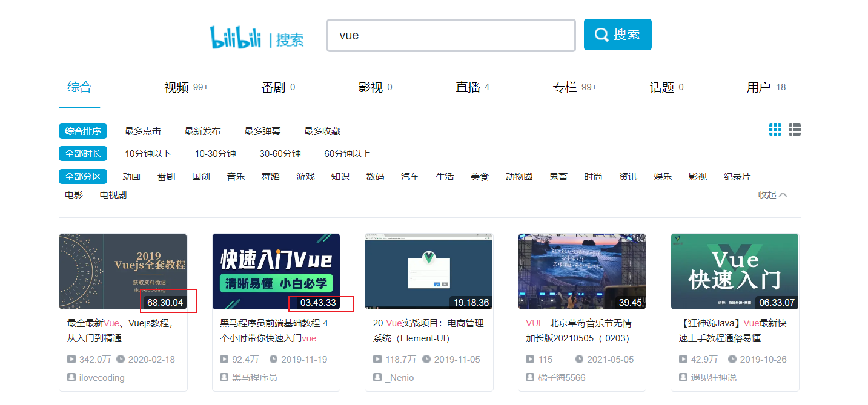Filter by 汽车 category
868x405 pixels.
click(410, 177)
